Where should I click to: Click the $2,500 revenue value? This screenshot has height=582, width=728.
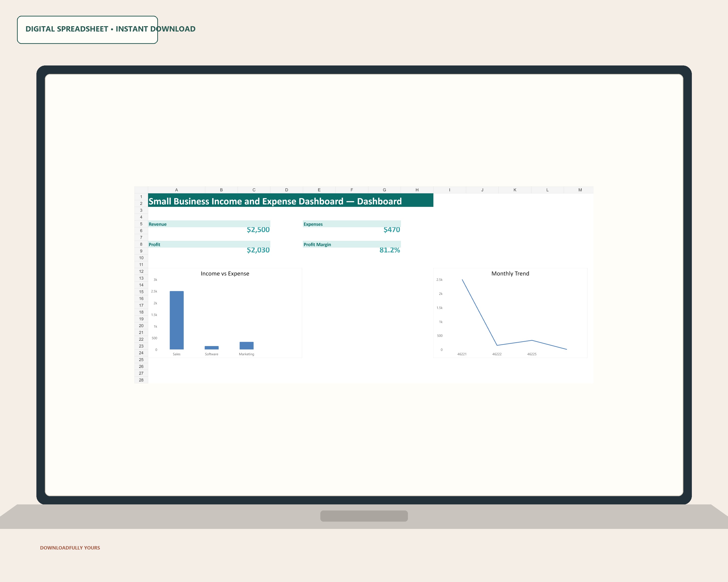(x=258, y=230)
